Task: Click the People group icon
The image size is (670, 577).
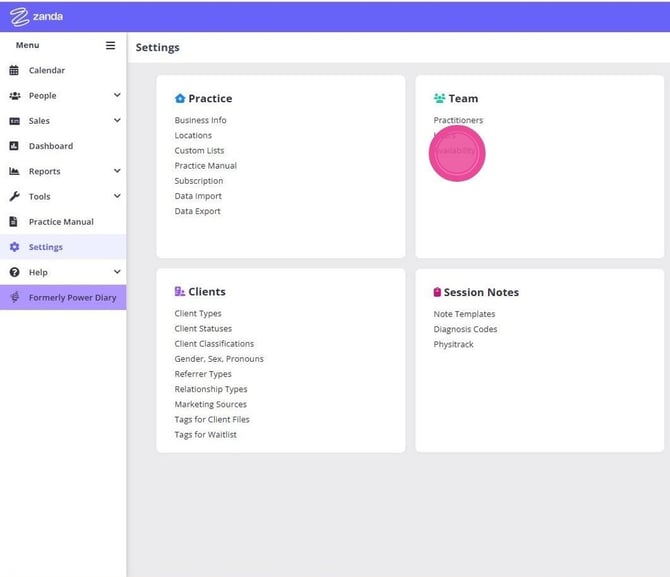Action: pyautogui.click(x=15, y=96)
